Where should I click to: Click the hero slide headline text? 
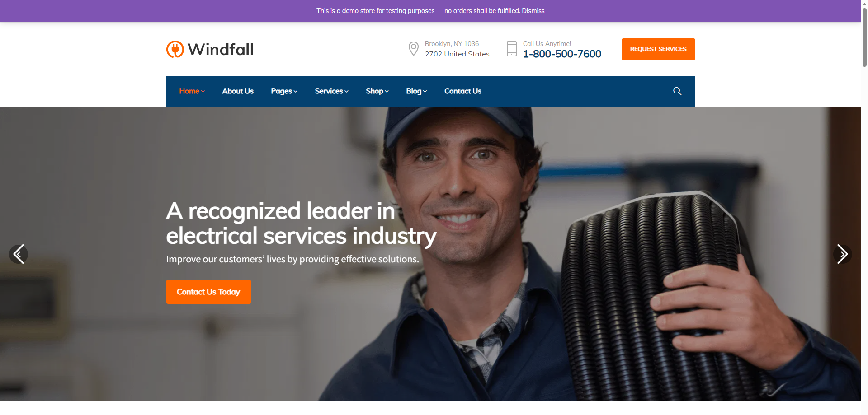click(301, 223)
